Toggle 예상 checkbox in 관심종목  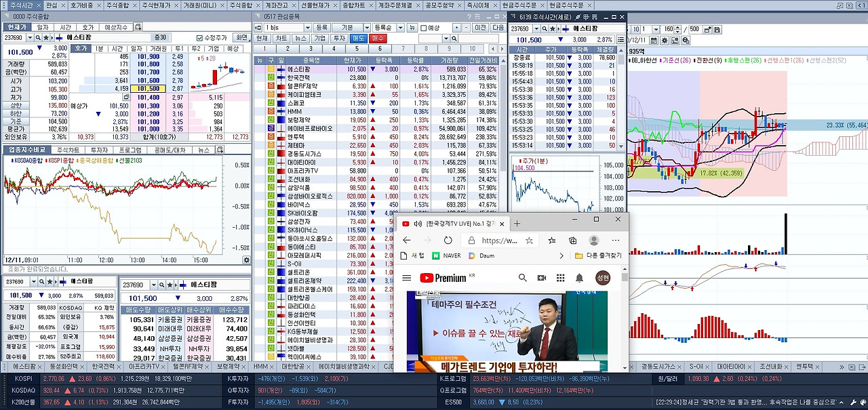(424, 28)
